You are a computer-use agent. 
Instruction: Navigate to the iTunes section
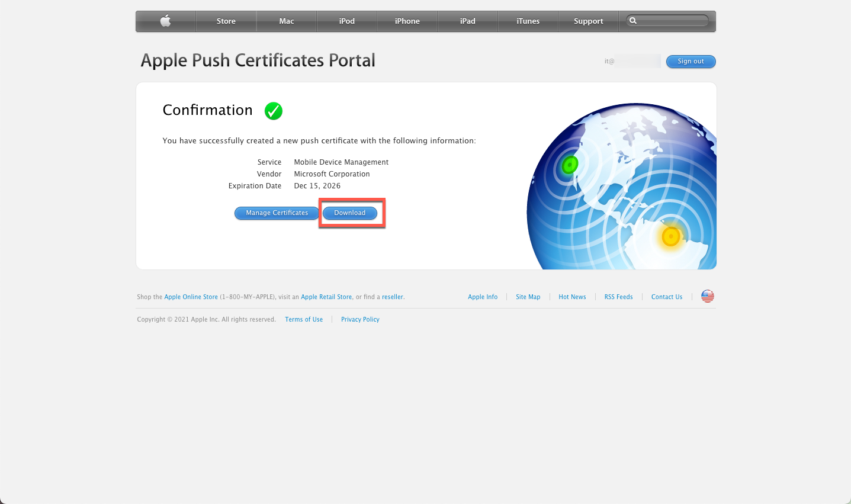pos(528,21)
